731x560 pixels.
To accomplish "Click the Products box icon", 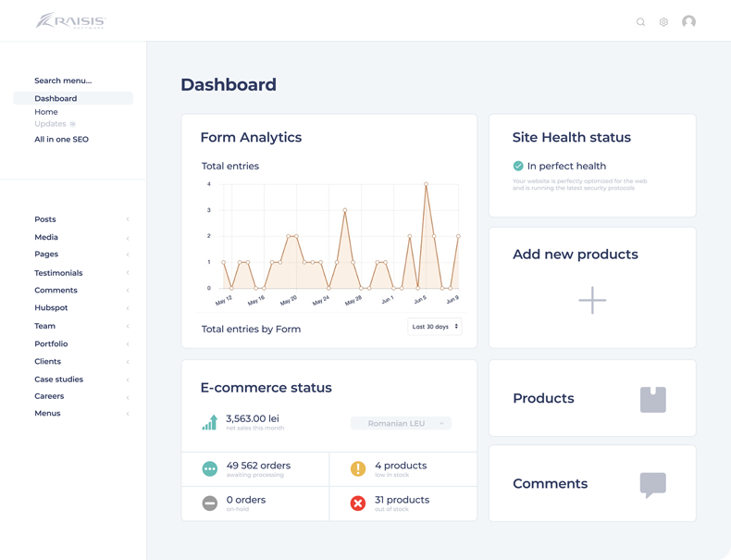I will click(652, 399).
